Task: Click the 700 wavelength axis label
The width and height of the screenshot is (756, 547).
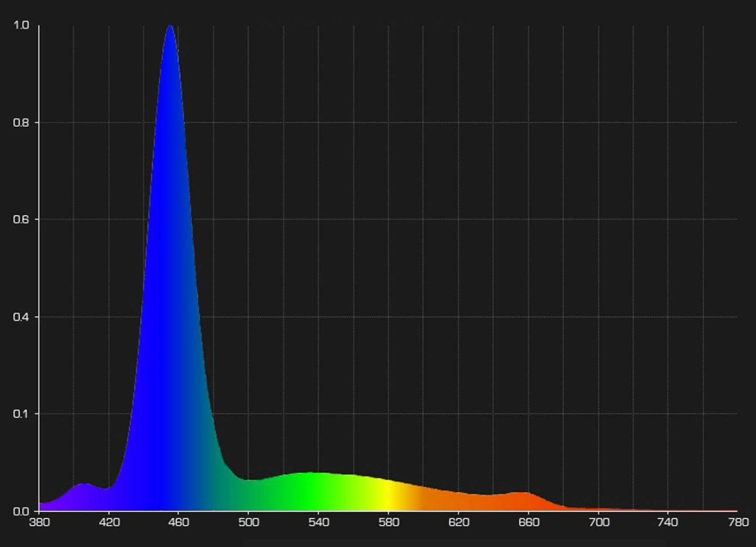Action: 598,522
